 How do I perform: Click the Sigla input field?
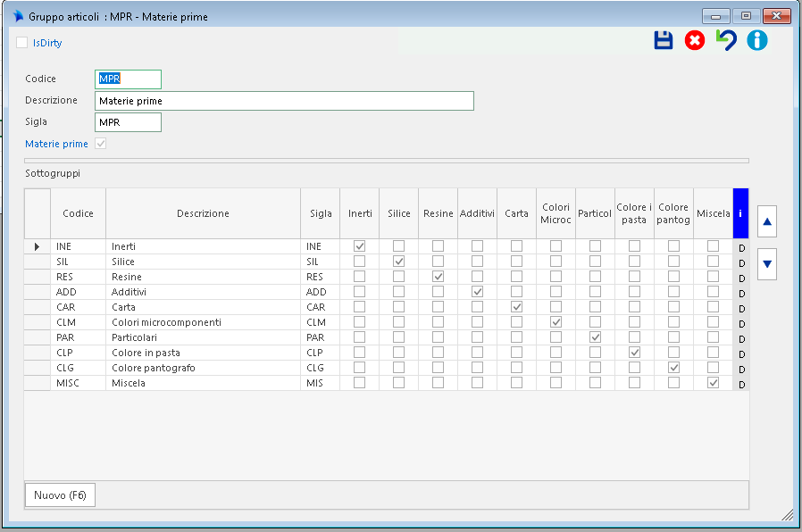(x=128, y=122)
